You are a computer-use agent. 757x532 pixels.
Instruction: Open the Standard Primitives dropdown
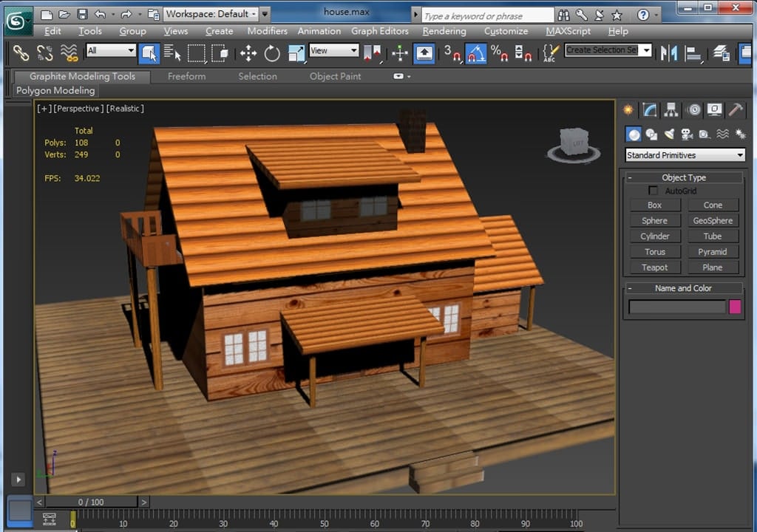[685, 155]
